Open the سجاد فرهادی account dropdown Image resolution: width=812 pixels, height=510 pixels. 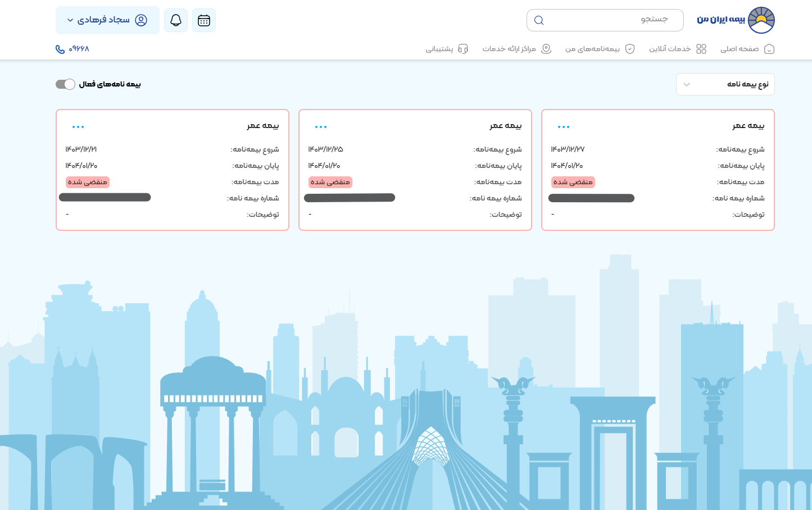[x=107, y=20]
